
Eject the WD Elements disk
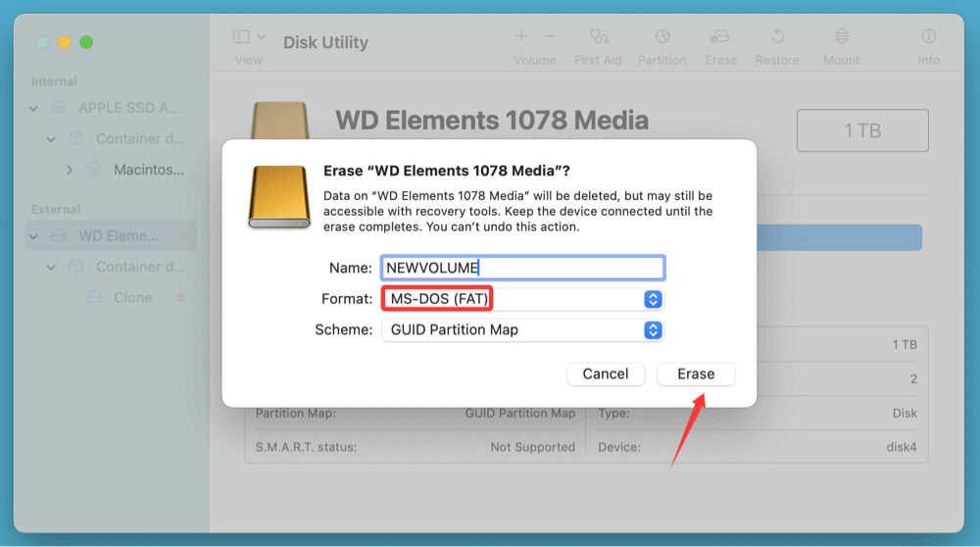point(181,235)
